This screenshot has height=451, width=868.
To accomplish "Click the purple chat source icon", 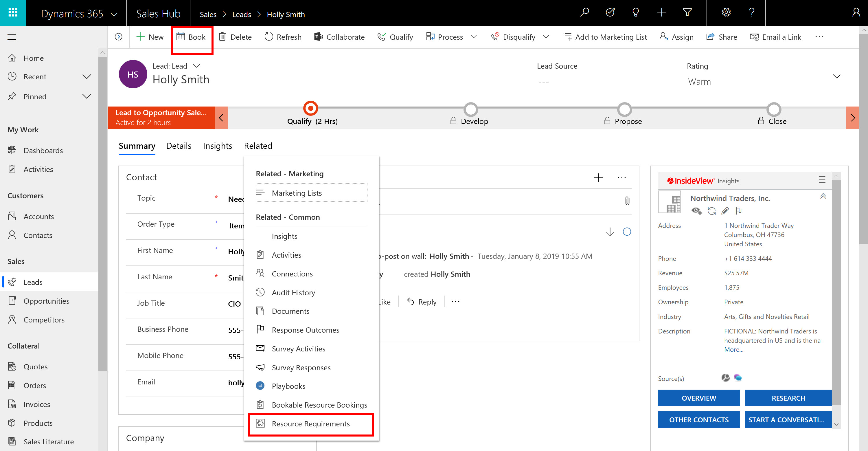I will [738, 377].
